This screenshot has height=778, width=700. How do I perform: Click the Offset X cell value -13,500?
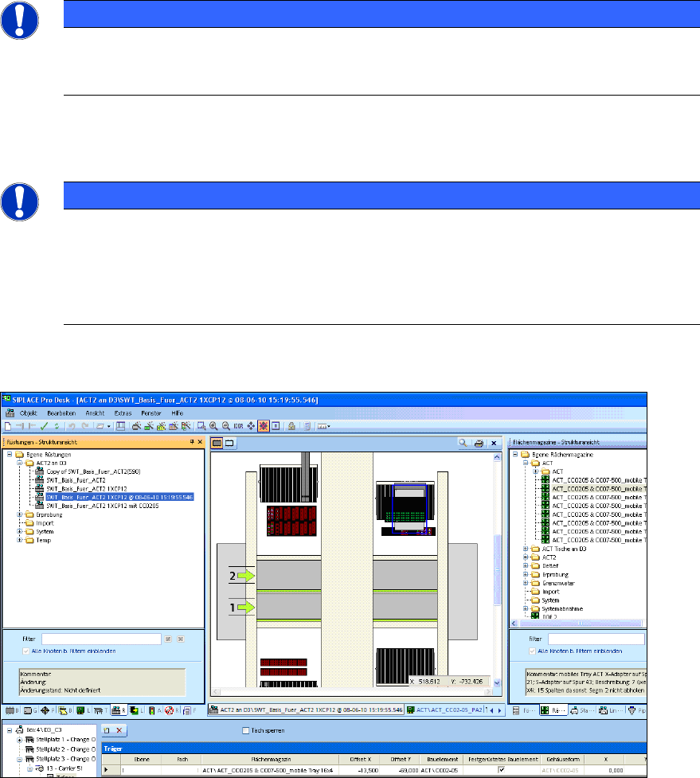360,770
